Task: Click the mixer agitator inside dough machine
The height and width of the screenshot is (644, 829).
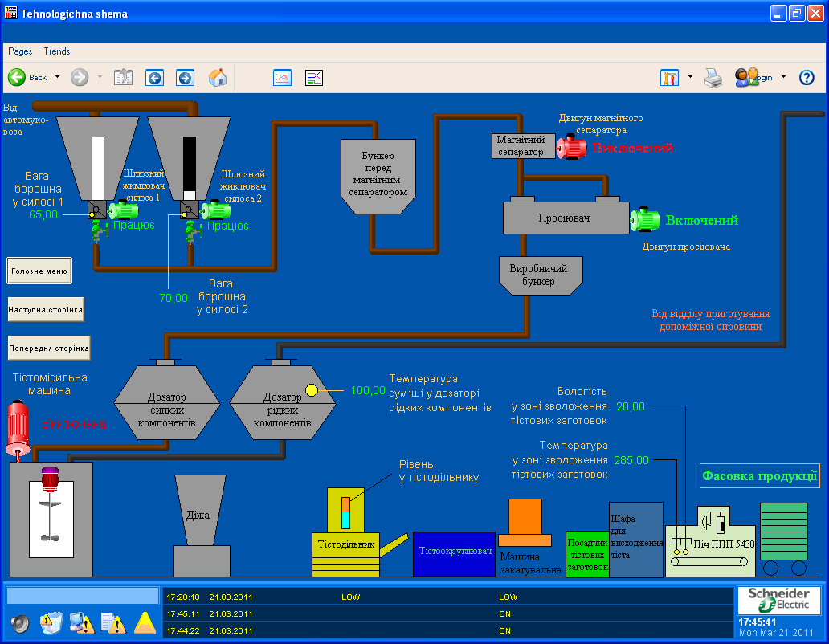Action: 51,520
